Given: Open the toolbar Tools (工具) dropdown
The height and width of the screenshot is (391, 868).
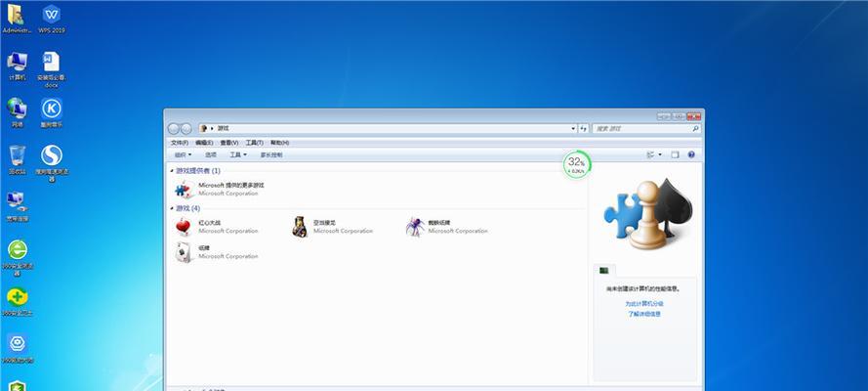Looking at the screenshot, I should 238,155.
